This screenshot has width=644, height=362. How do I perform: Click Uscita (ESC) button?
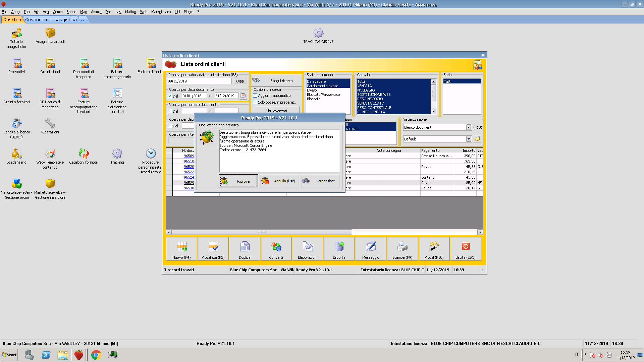(x=466, y=249)
